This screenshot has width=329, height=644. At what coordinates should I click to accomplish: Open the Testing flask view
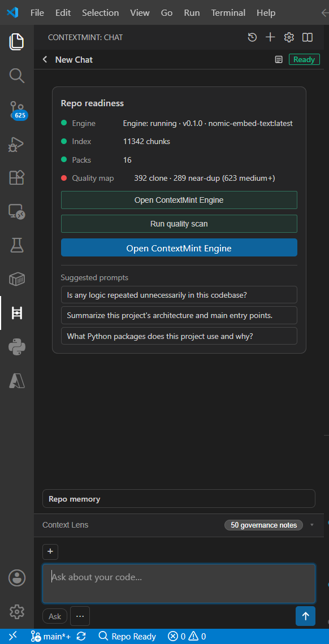17,246
